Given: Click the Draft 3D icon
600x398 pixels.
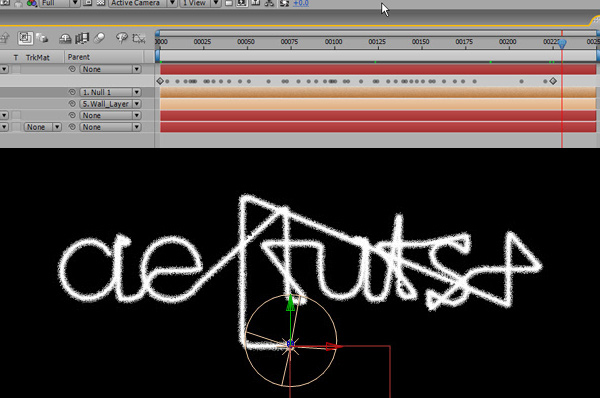Looking at the screenshot, I should point(42,38).
